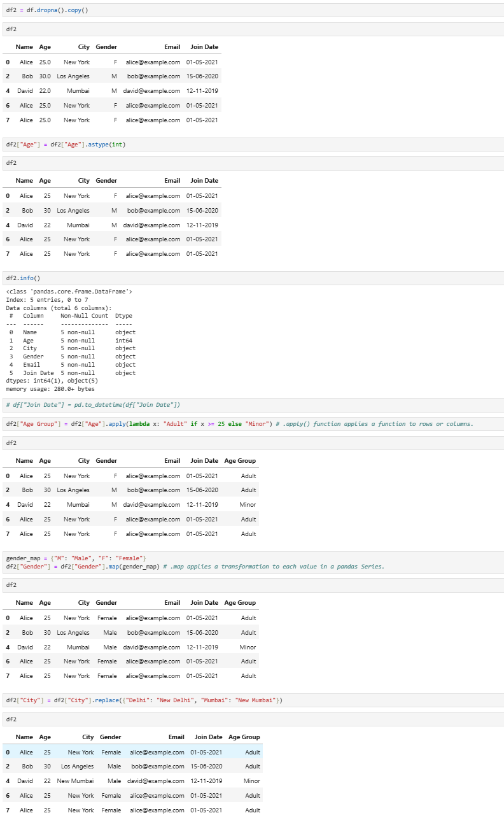Click the commented pd.to_datetime code cell
The height and width of the screenshot is (827, 504).
point(93,405)
